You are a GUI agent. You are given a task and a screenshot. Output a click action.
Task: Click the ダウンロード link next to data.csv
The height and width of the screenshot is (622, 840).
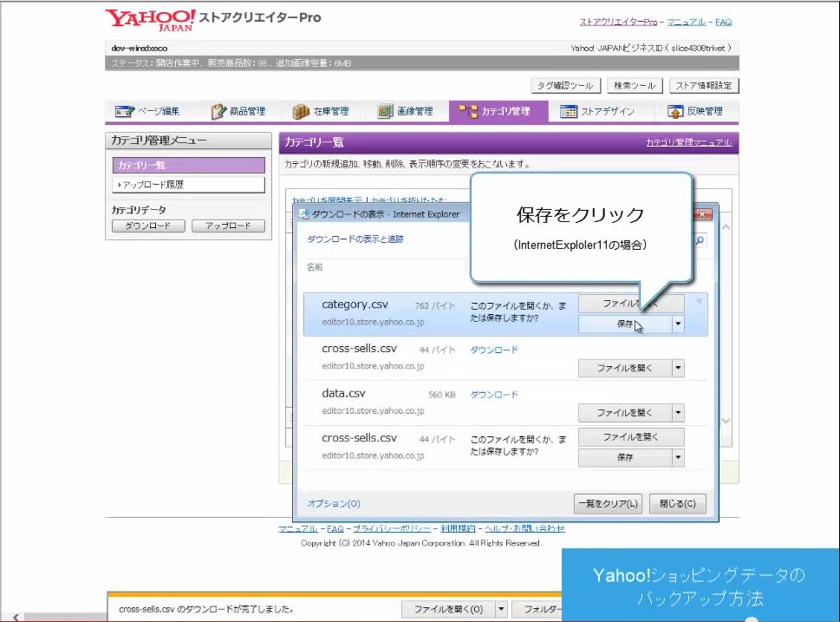pyautogui.click(x=494, y=395)
